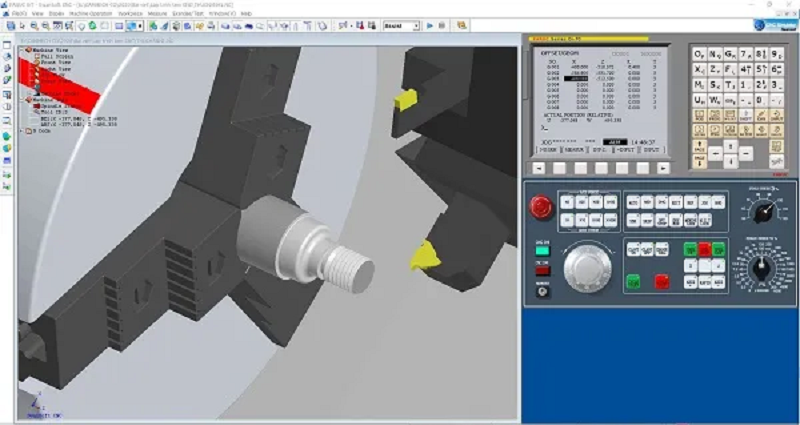Click the cursor down arrow key
The width and height of the screenshot is (800, 425).
coord(731,161)
